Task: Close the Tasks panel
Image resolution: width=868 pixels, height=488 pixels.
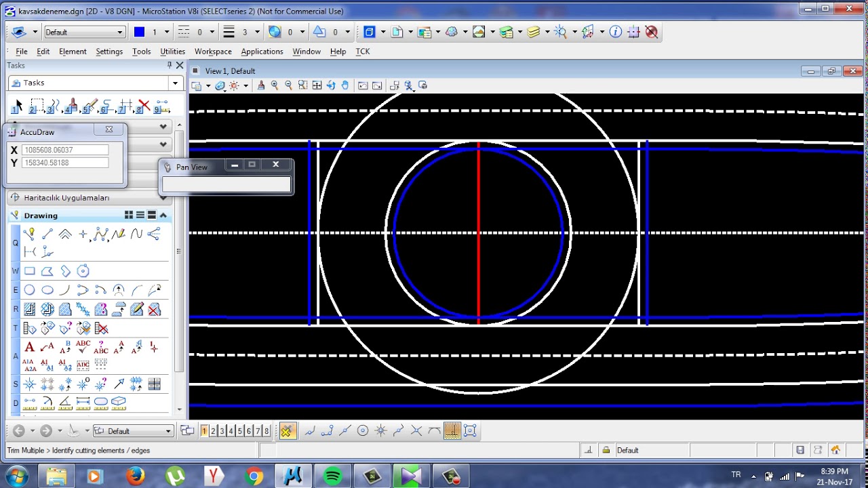Action: coord(180,65)
